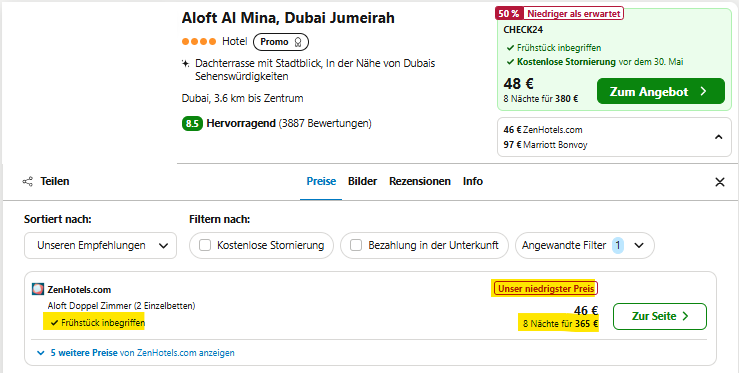This screenshot has height=373, width=739.
Task: Click the 50 % discount badge
Action: click(x=509, y=14)
